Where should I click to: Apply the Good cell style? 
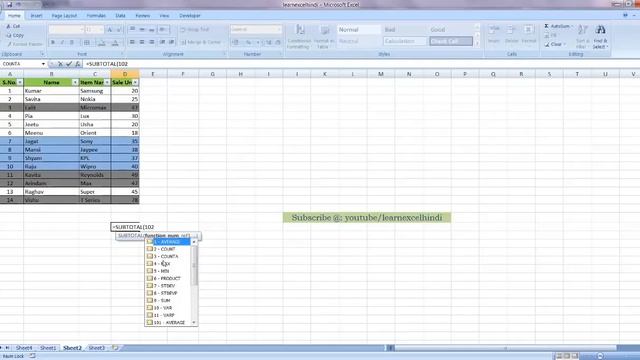click(451, 29)
